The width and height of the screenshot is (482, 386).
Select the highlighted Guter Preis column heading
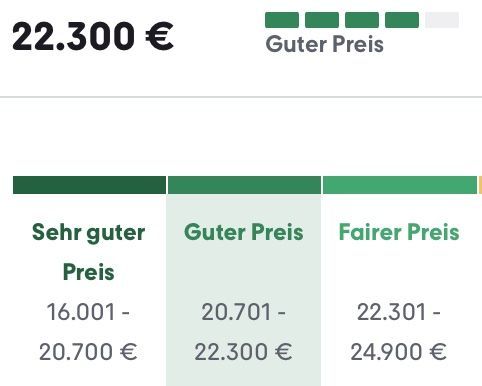click(244, 232)
